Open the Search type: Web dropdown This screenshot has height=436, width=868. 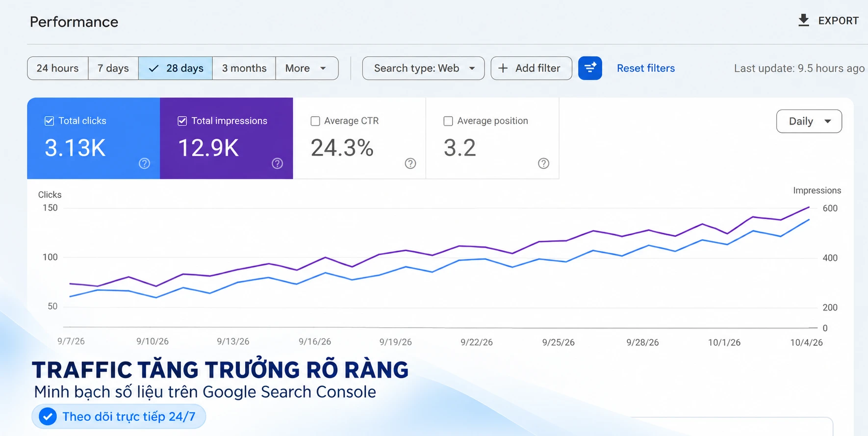tap(423, 68)
